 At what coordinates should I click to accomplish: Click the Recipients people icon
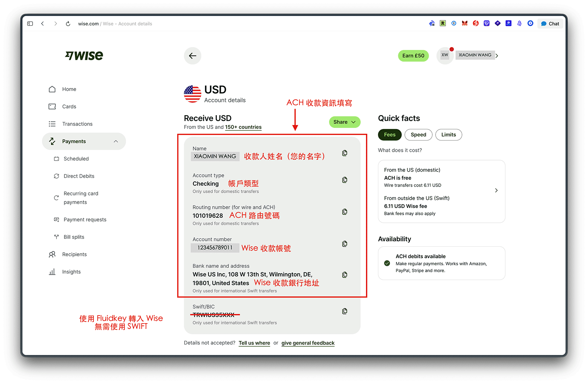(52, 254)
